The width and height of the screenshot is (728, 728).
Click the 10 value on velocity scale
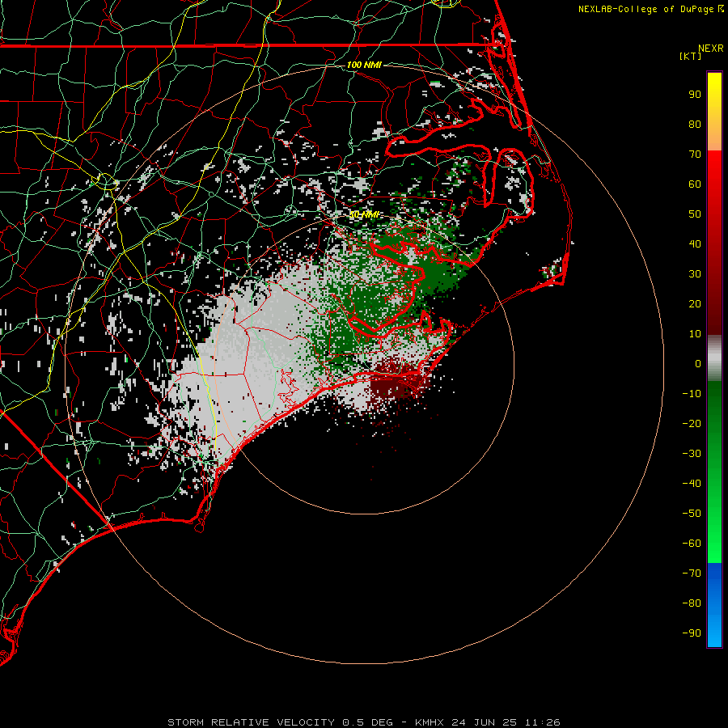pos(695,334)
